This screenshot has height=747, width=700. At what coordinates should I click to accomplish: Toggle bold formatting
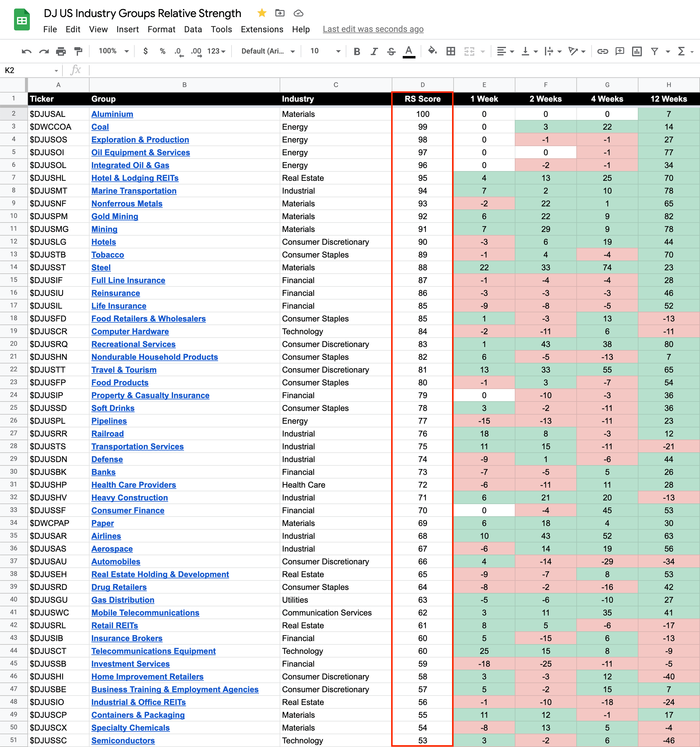(x=357, y=51)
